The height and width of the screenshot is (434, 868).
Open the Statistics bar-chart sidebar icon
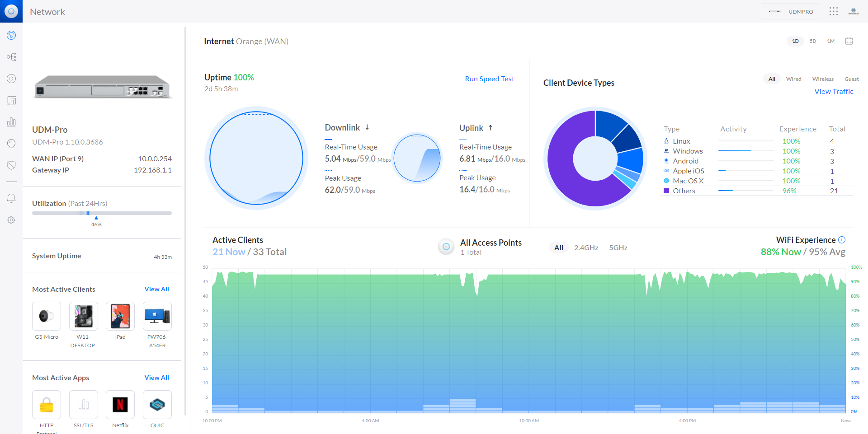[x=11, y=122]
